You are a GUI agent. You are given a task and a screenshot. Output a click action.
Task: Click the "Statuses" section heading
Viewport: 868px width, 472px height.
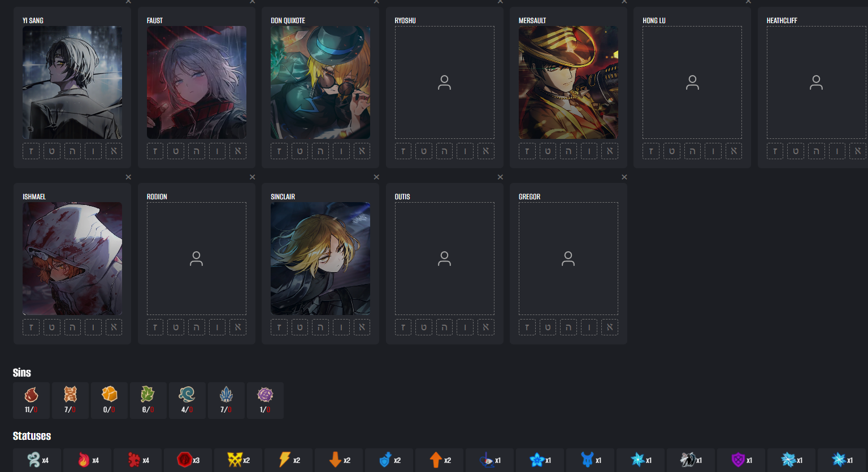point(32,436)
